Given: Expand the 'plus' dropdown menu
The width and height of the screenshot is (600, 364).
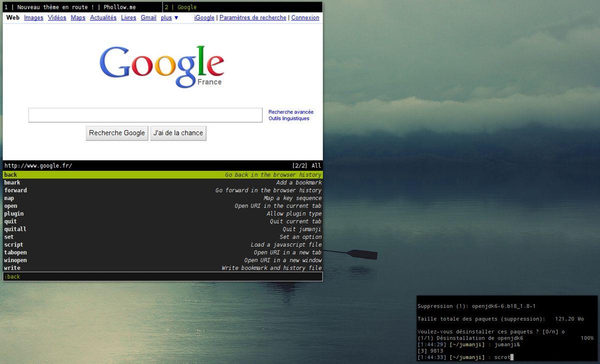Looking at the screenshot, I should coord(169,17).
